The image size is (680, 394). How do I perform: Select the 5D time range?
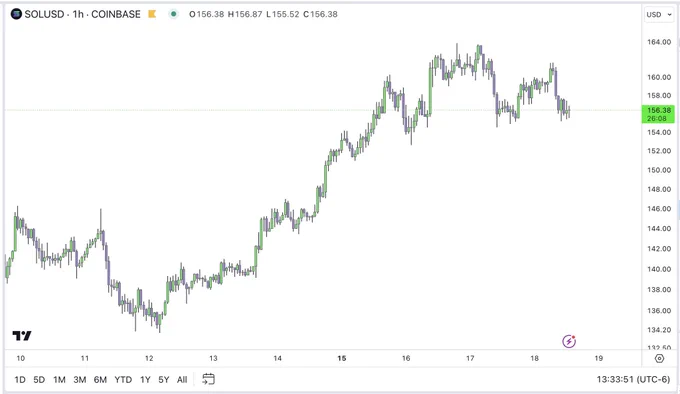[39, 380]
